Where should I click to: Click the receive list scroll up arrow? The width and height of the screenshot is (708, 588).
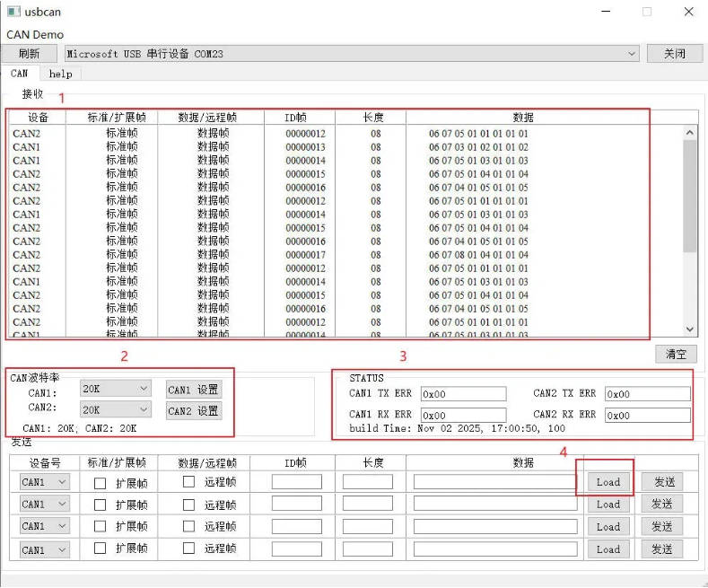pos(689,132)
